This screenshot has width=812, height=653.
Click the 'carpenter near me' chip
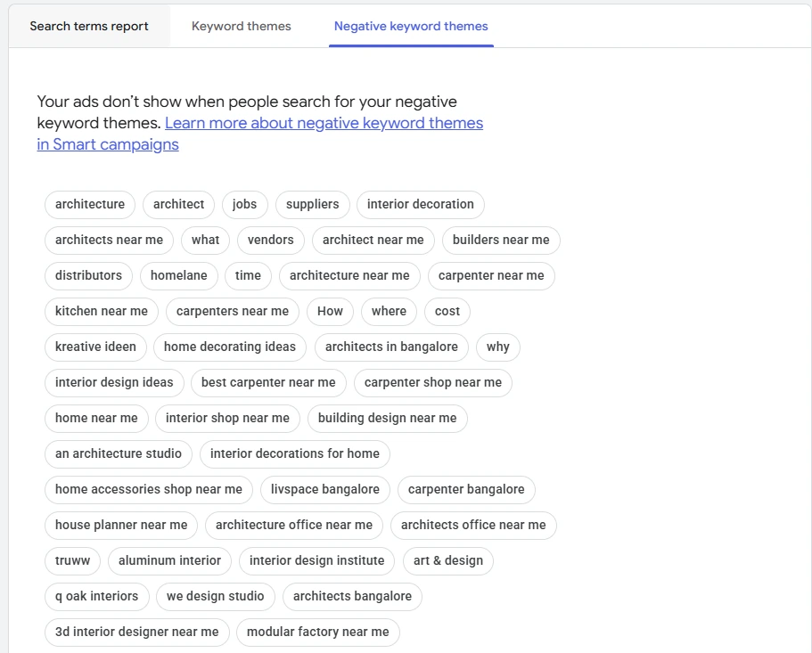[x=491, y=276]
